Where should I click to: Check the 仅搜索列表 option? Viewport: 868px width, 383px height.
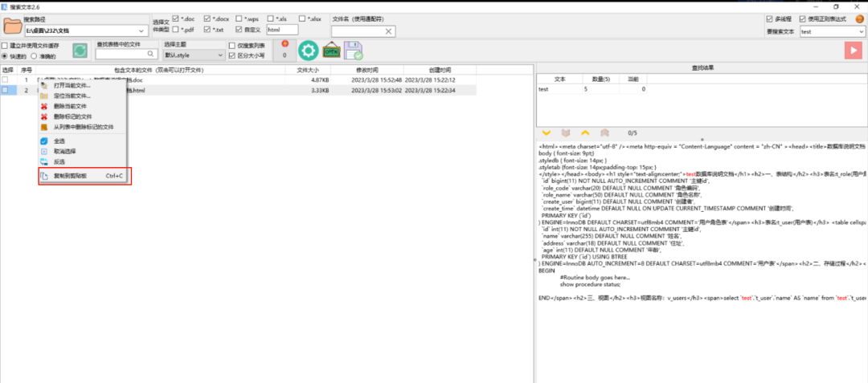232,45
